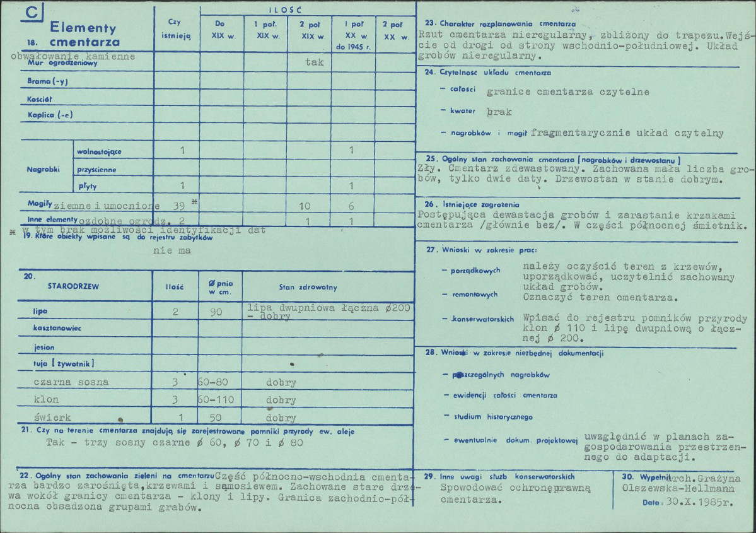Click the 'tuja [żywotnik]' row label
This screenshot has width=756, height=533.
tap(64, 364)
